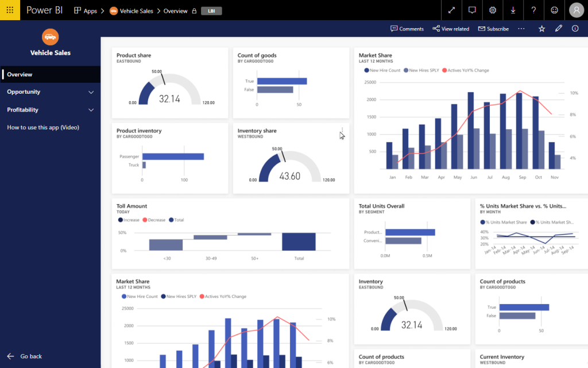Click New Hires SPLY legend in top Market Share
588x368 pixels.
point(421,70)
